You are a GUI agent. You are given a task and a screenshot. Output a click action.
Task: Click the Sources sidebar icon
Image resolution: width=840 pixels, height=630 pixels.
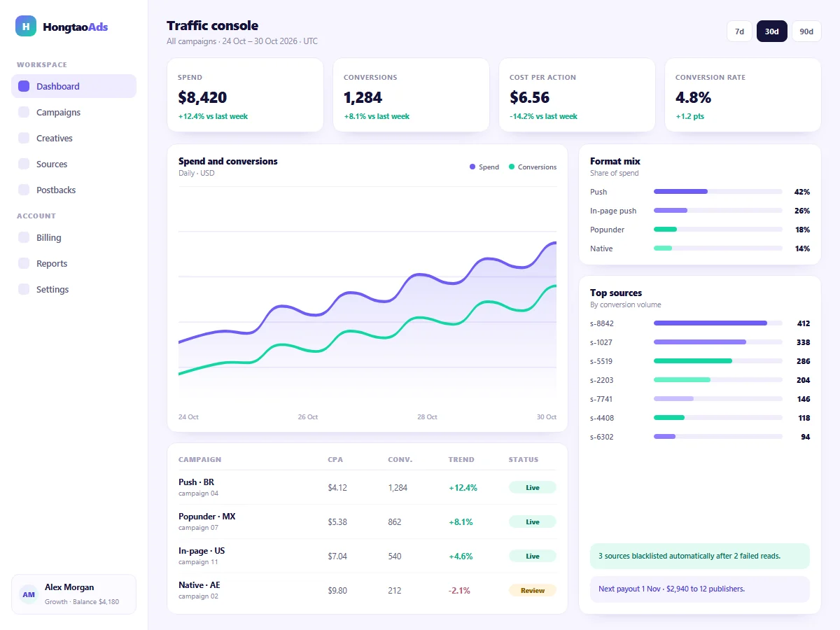pos(24,164)
